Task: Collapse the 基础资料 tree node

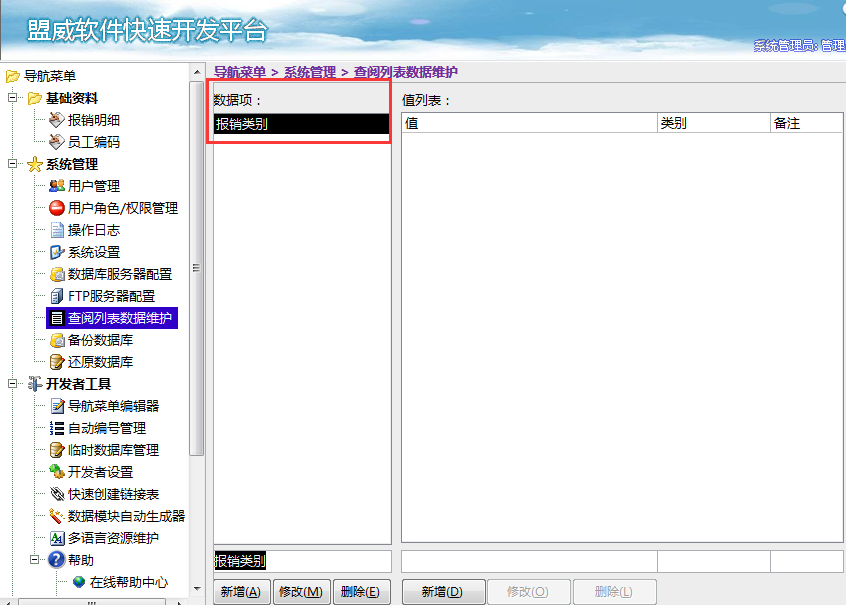Action: [x=12, y=98]
